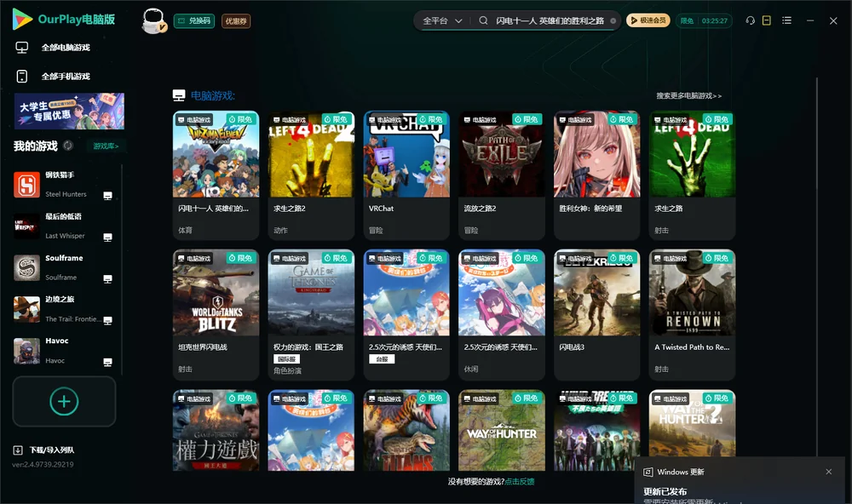Open customer service headset icon
Screen dimensions: 852x504
751,20
